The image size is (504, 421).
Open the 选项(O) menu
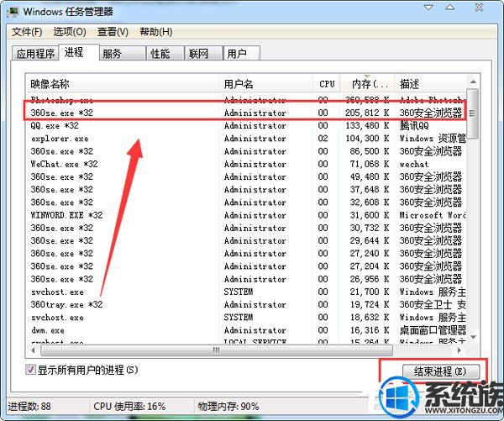[x=70, y=32]
